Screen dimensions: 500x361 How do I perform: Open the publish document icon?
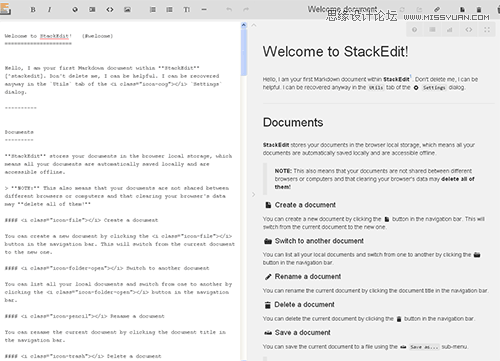(420, 10)
